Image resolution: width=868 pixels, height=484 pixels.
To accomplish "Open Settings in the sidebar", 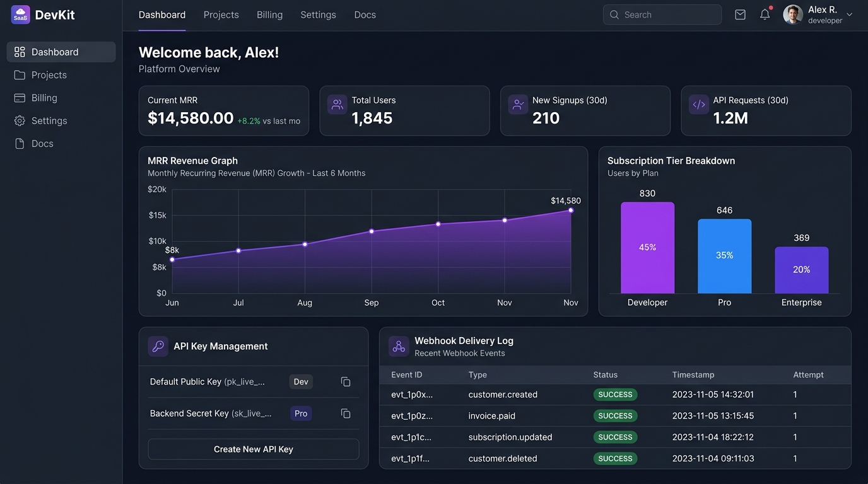I will coord(61,120).
